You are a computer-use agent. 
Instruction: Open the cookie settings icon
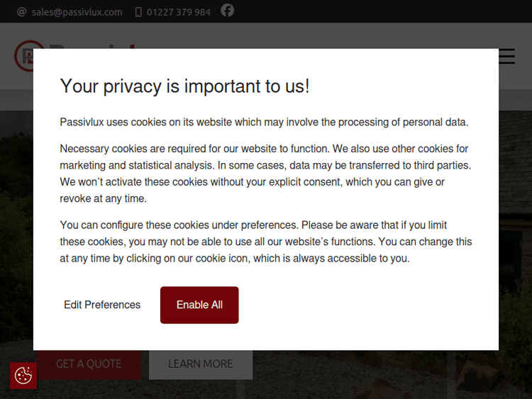(23, 376)
